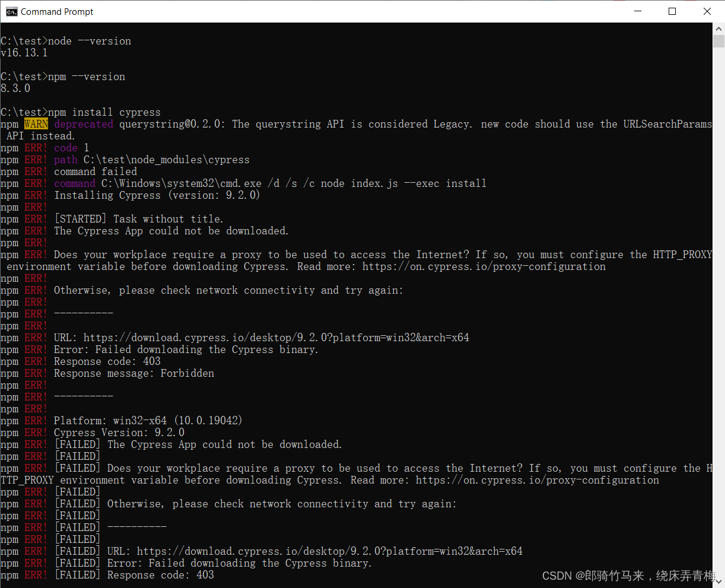Click the v16.13.1 node version output
The image size is (725, 588).
pyautogui.click(x=23, y=52)
